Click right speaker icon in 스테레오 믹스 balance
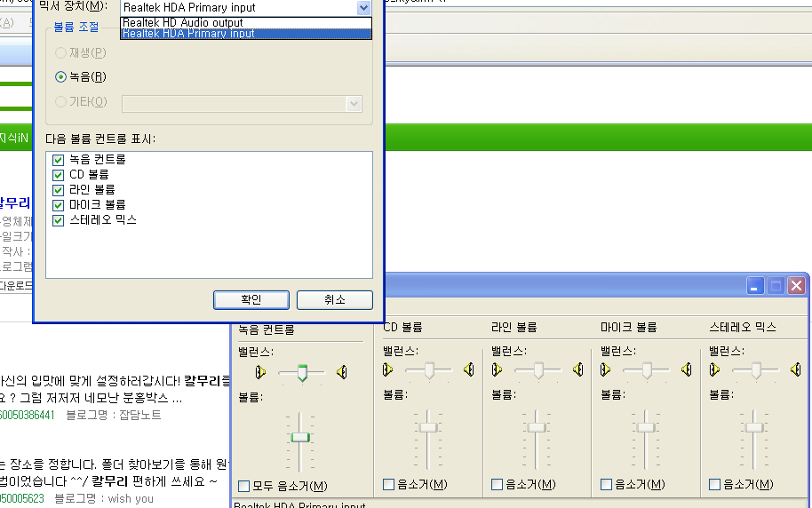 click(795, 369)
